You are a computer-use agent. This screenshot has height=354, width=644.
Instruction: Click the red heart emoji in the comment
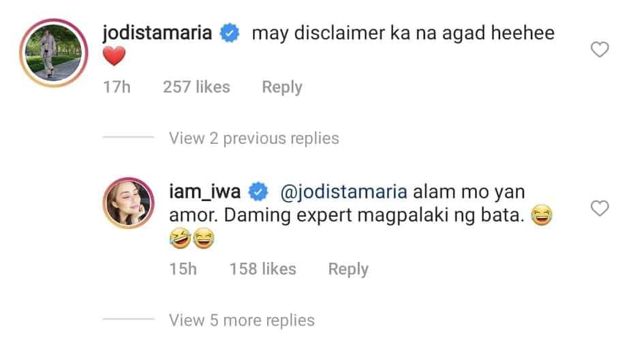point(114,56)
